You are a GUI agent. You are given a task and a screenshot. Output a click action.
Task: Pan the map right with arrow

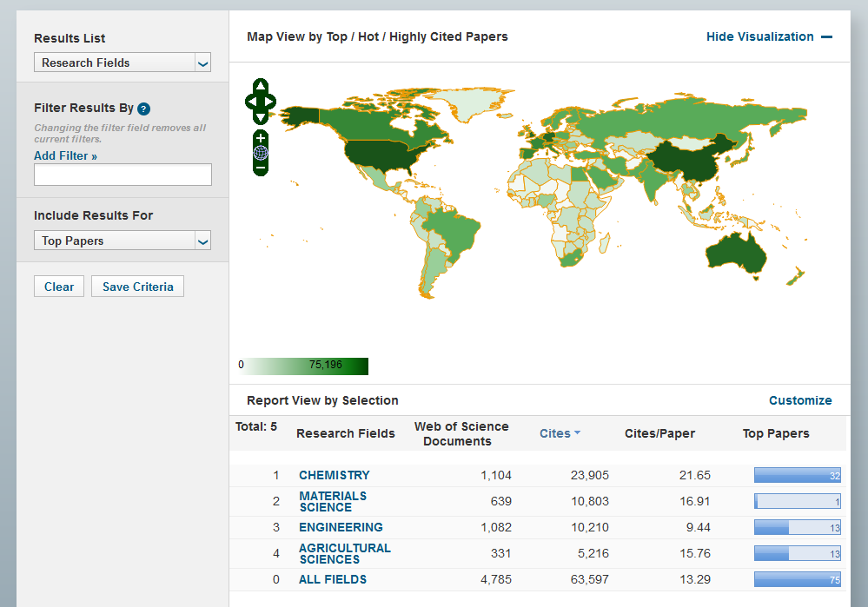pos(270,102)
